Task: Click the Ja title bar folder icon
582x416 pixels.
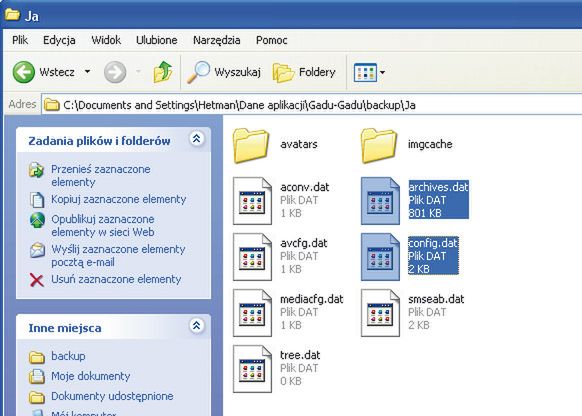Action: pos(12,14)
